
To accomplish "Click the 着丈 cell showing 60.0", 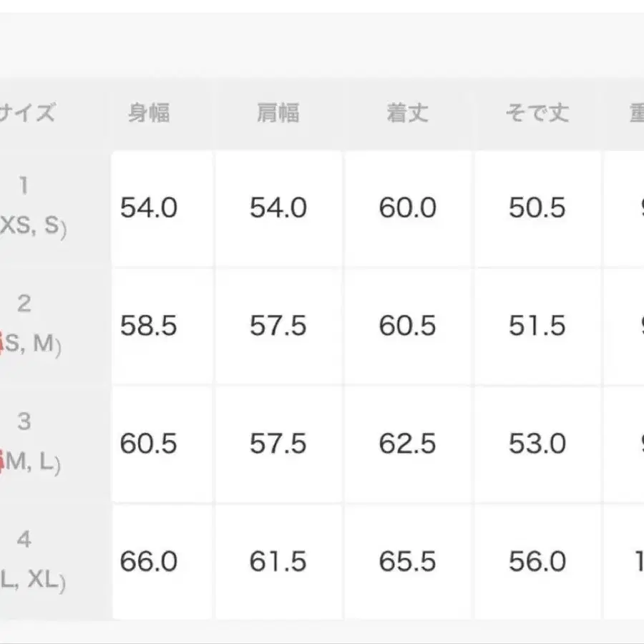I will pyautogui.click(x=407, y=208).
